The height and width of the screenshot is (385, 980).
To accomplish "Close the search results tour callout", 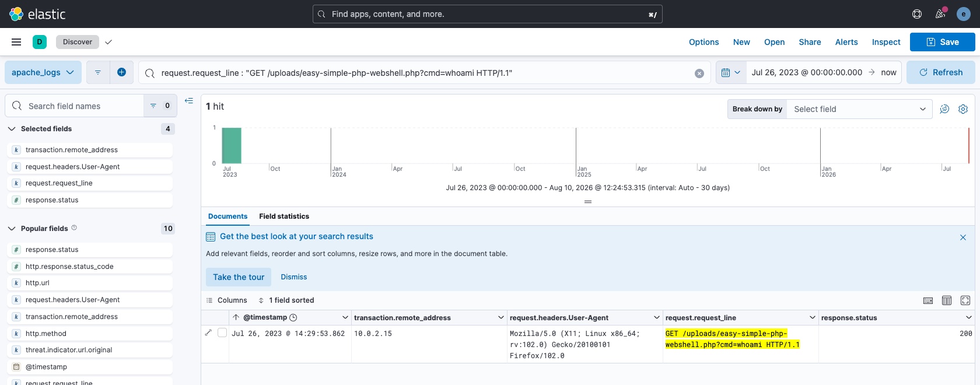I will point(963,237).
